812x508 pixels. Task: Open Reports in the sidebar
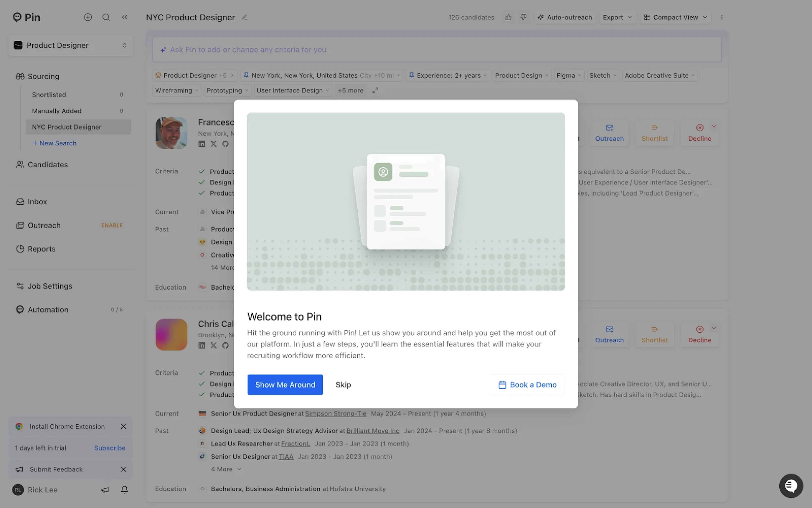[41, 249]
